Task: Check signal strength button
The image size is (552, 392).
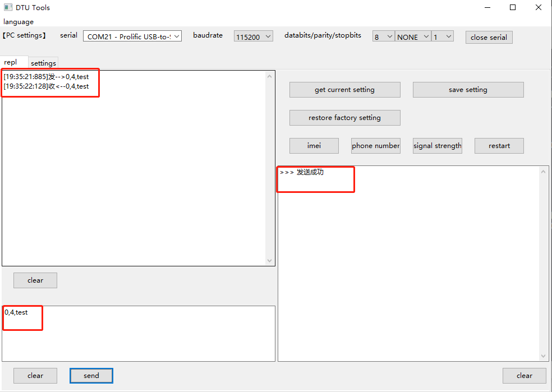Action: [437, 146]
